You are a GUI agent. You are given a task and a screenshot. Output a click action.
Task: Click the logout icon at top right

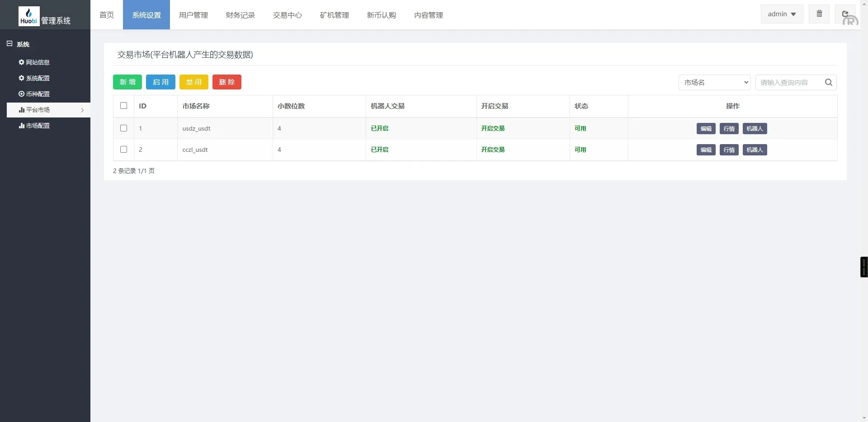pyautogui.click(x=845, y=14)
